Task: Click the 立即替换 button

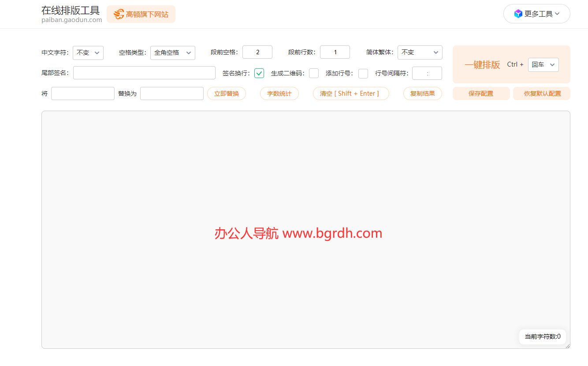Action: tap(227, 93)
